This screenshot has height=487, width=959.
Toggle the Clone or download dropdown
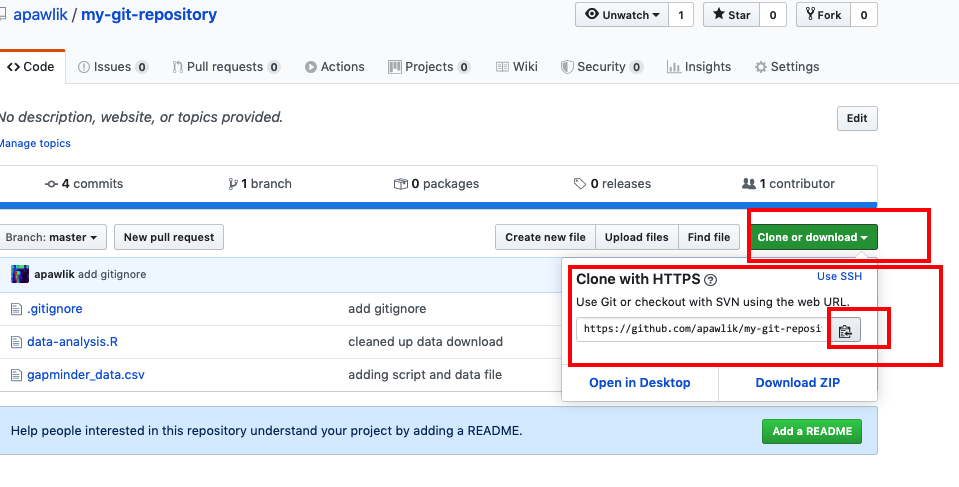pyautogui.click(x=812, y=237)
